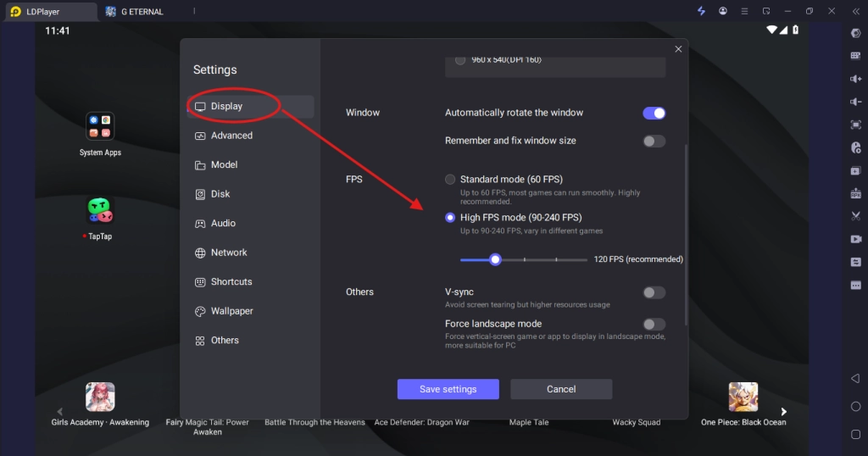Enable the V-sync toggle
Image resolution: width=868 pixels, height=456 pixels.
click(x=654, y=292)
